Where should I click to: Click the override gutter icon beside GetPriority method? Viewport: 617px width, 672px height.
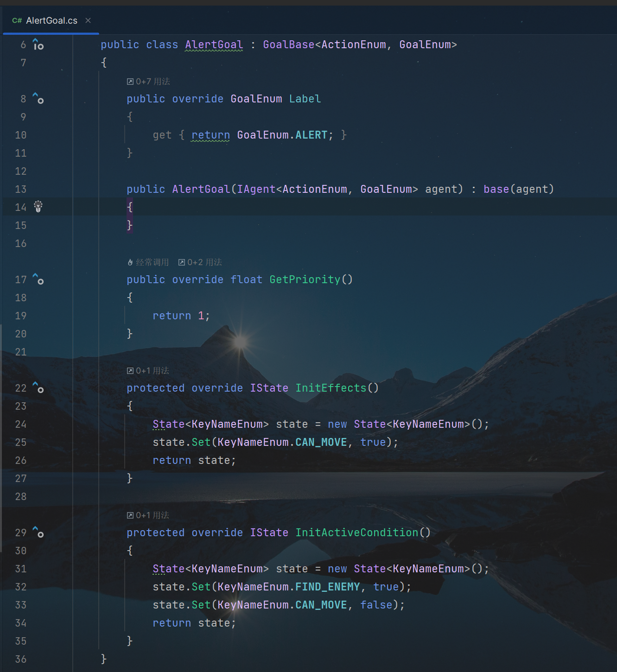(x=38, y=279)
